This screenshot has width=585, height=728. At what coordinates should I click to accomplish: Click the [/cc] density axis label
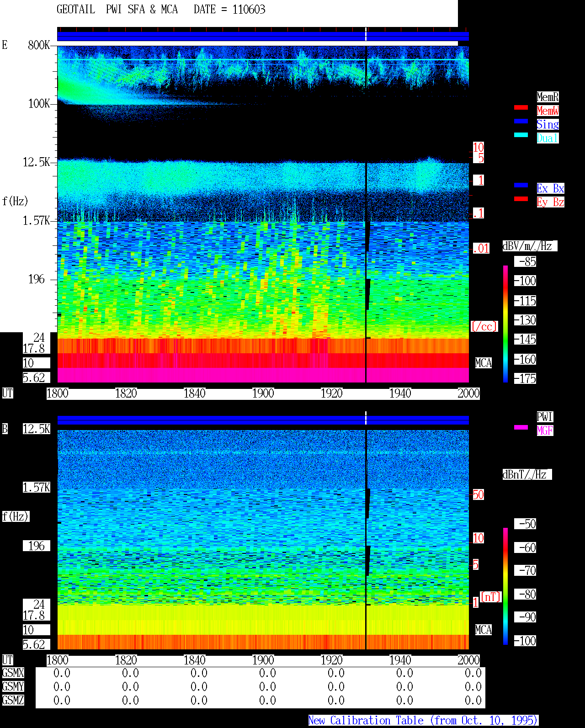click(484, 326)
